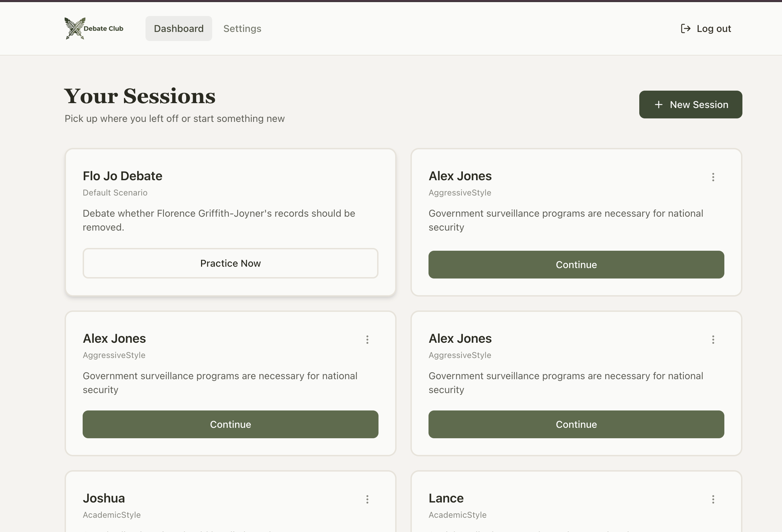This screenshot has width=782, height=532.
Task: Click the Joshua session card title
Action: point(103,498)
